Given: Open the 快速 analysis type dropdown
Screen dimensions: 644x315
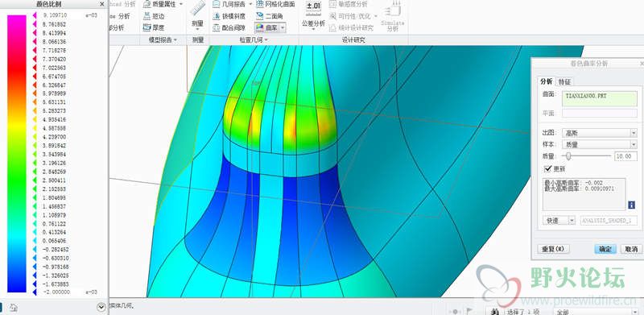Looking at the screenshot, I should [x=559, y=221].
